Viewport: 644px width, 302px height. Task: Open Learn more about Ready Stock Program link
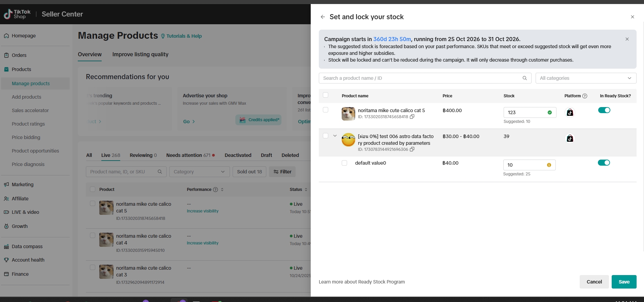coord(362,282)
